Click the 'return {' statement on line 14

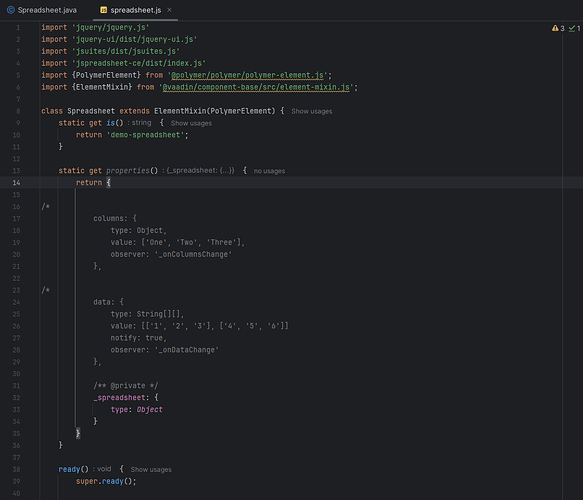(x=93, y=183)
